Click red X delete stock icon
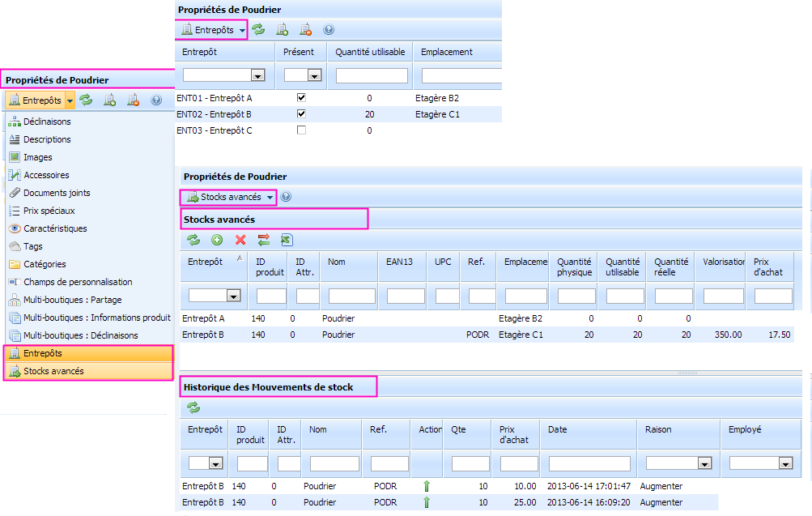 240,240
